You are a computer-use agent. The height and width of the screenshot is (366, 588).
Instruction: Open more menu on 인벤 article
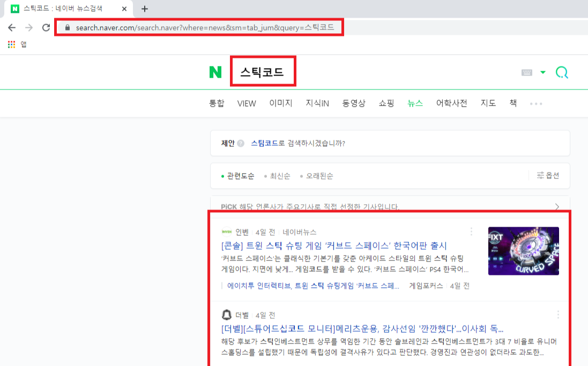471,231
